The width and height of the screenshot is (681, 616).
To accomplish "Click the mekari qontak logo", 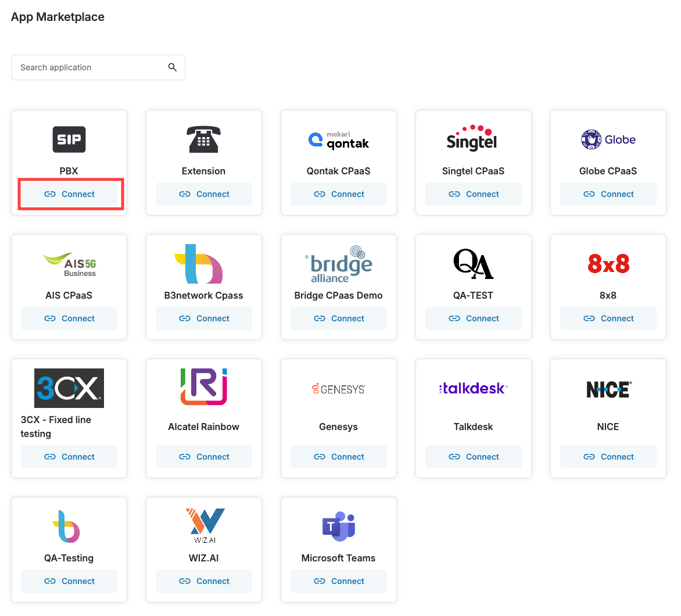I will (x=339, y=140).
